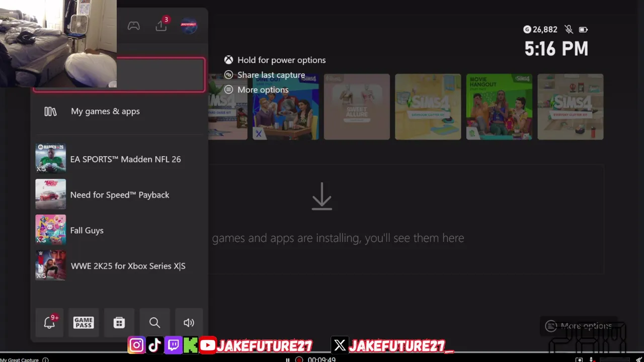Open My games & apps
644x362 pixels.
[119, 112]
